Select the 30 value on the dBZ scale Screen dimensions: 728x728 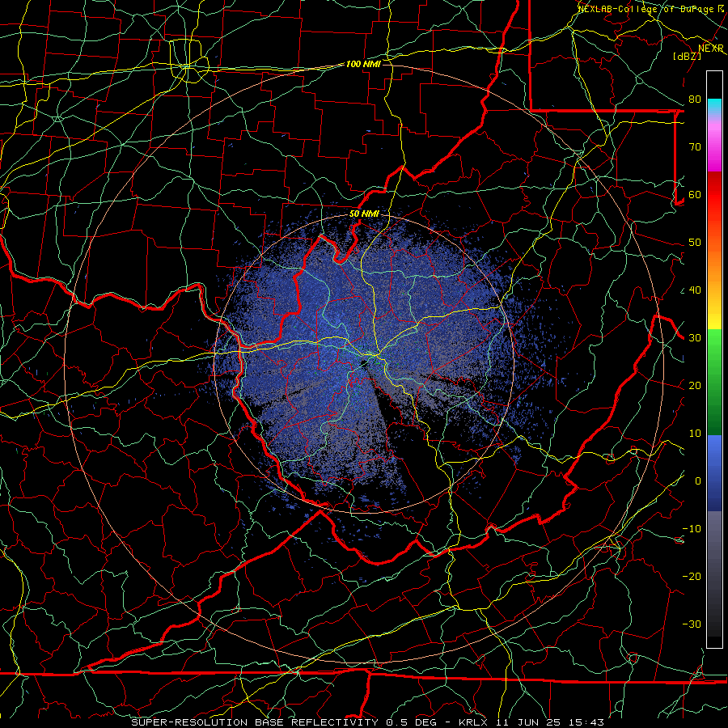pyautogui.click(x=695, y=338)
